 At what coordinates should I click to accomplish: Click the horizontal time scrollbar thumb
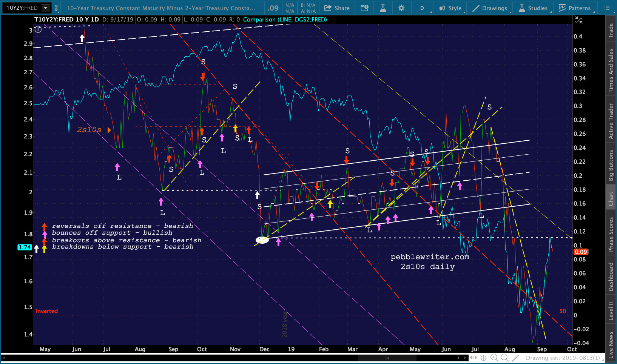coord(387,358)
